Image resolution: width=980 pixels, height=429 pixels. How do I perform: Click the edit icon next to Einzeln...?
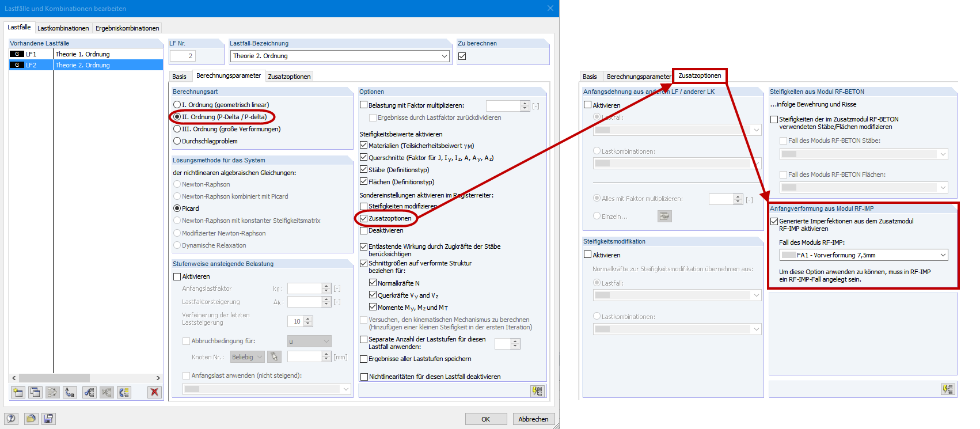(664, 216)
